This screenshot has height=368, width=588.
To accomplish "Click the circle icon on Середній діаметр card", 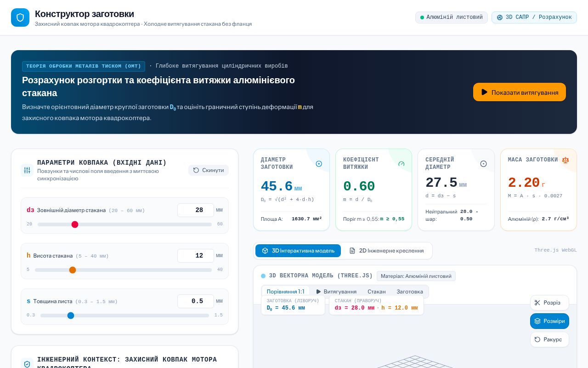I will pos(483,164).
